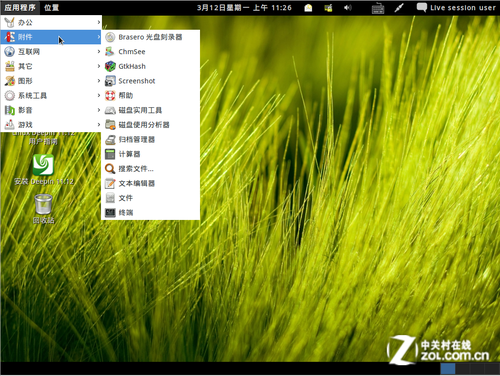The image size is (500, 376).
Task: Click the 互联网 globe icon
Action: click(x=10, y=52)
